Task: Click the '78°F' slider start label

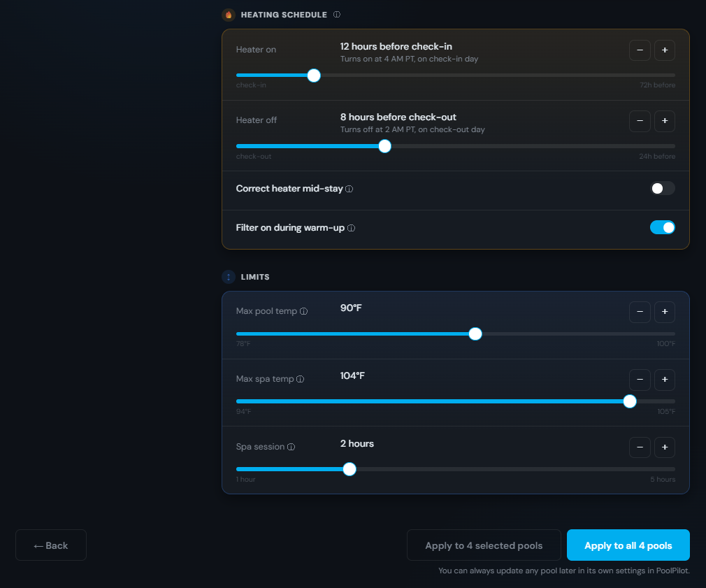Action: click(x=243, y=344)
